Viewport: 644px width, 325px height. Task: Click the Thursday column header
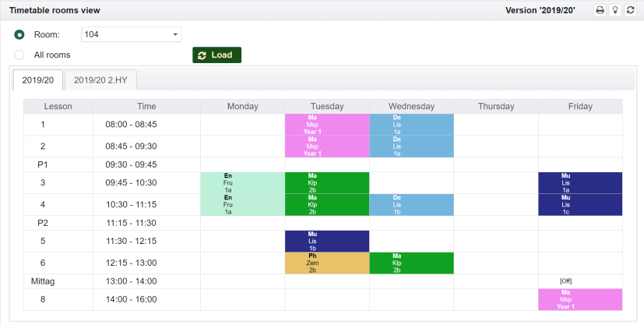coord(496,106)
